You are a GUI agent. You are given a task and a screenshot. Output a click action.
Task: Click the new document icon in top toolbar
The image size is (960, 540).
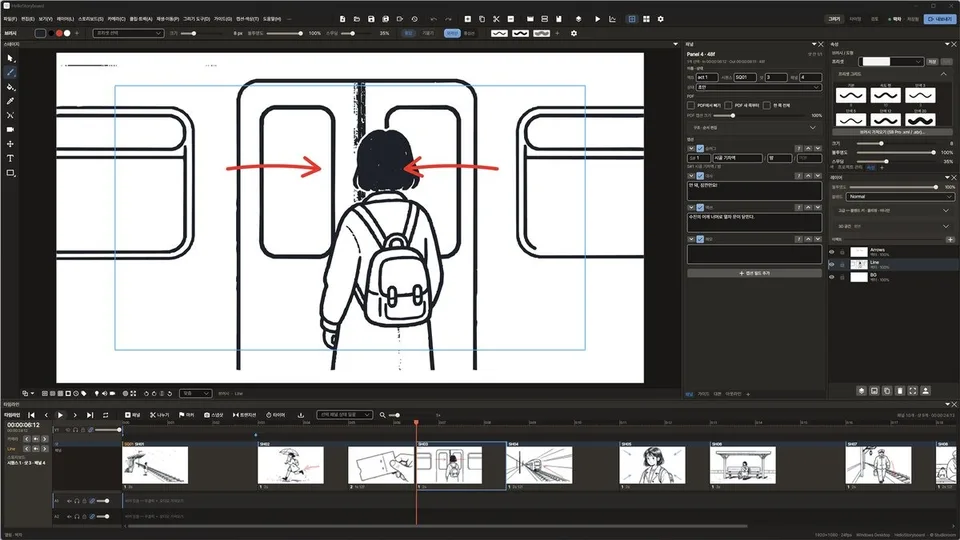[342, 19]
